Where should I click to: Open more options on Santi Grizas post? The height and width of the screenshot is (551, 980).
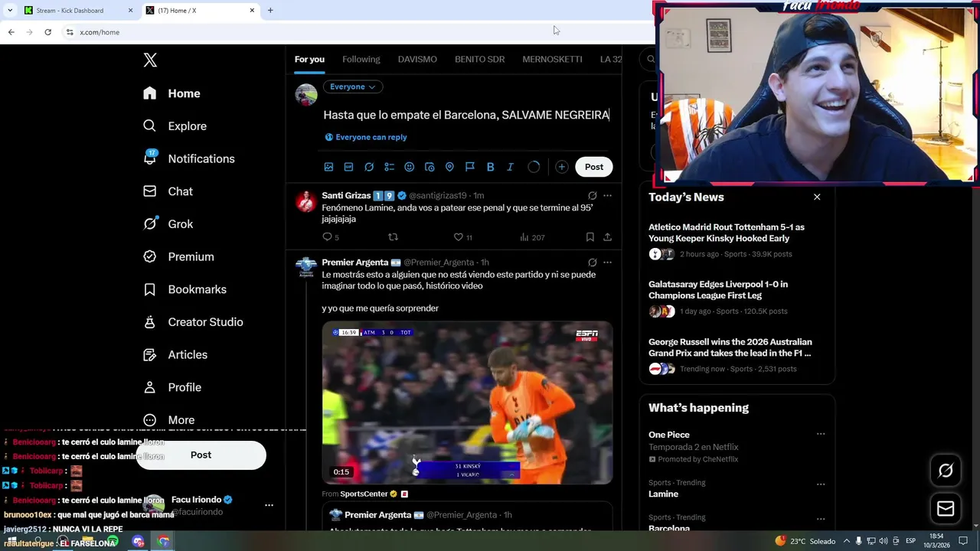[x=607, y=196]
